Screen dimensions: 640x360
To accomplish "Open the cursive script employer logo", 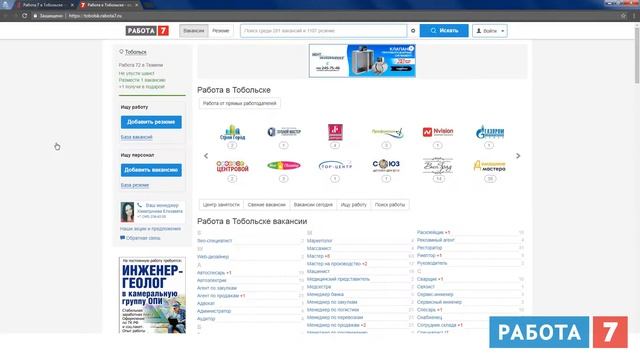I will click(x=438, y=165).
